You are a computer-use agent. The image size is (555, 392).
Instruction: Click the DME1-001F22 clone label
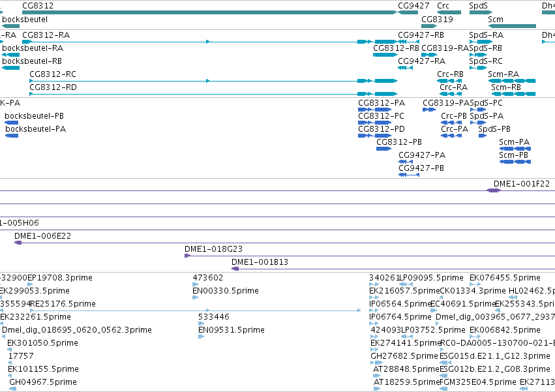(522, 184)
